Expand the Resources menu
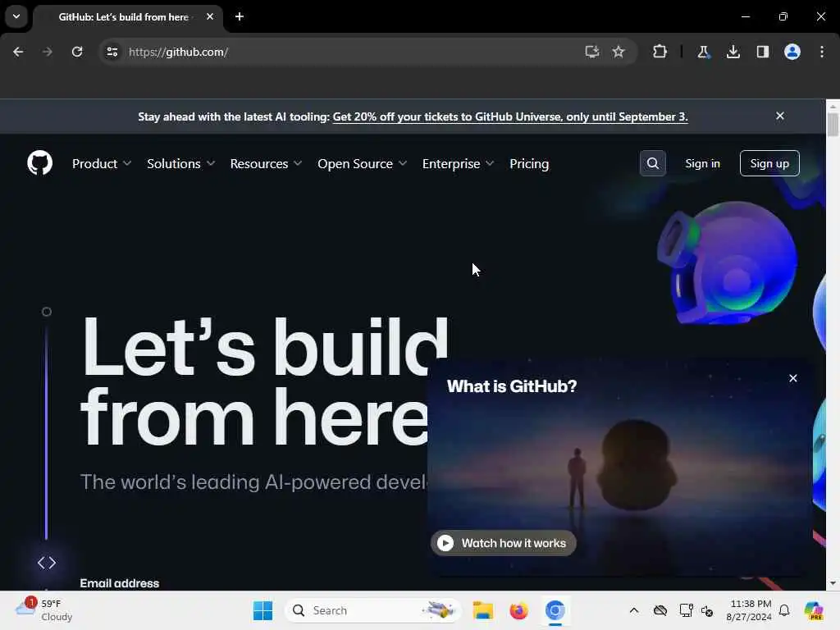 [267, 163]
